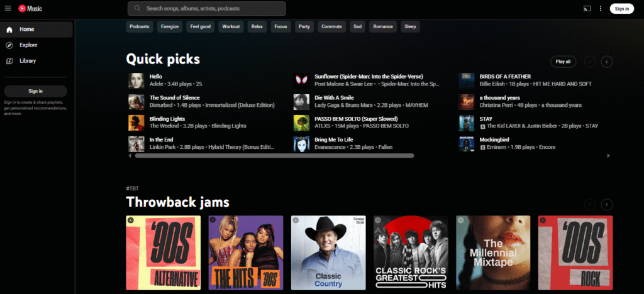Screen dimensions: 644x294
Task: Select the Relax mood chip
Action: 257,26
